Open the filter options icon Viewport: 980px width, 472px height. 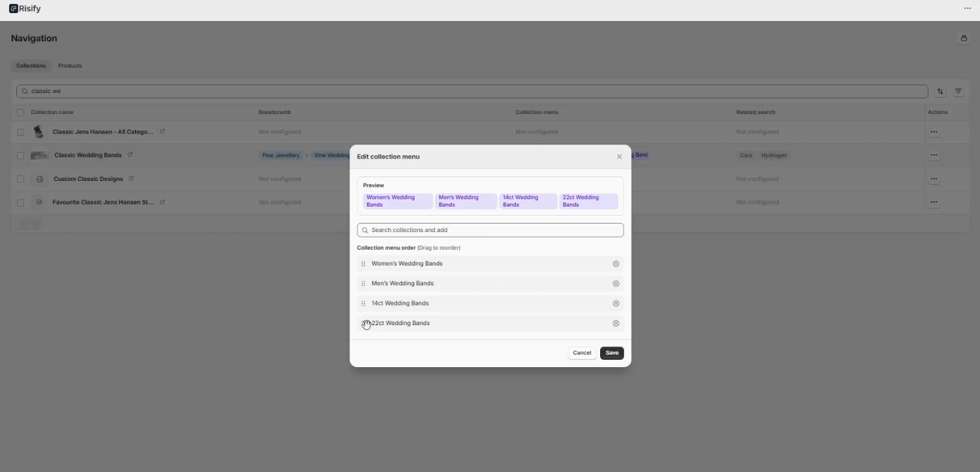(958, 92)
